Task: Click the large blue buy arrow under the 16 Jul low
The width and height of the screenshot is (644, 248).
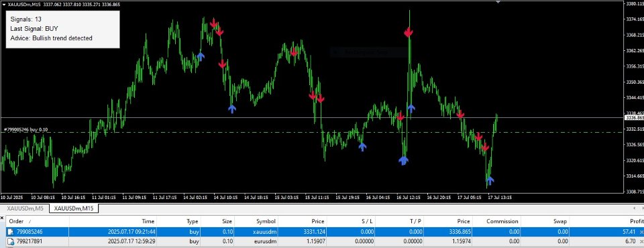Action: click(x=404, y=161)
